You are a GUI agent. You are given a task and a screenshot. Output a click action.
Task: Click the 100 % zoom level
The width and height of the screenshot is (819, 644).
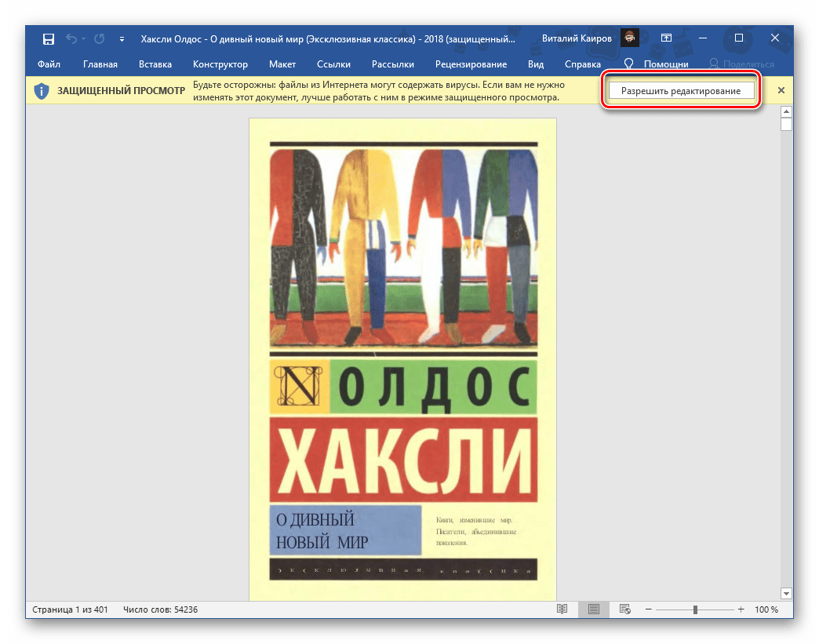click(x=766, y=609)
